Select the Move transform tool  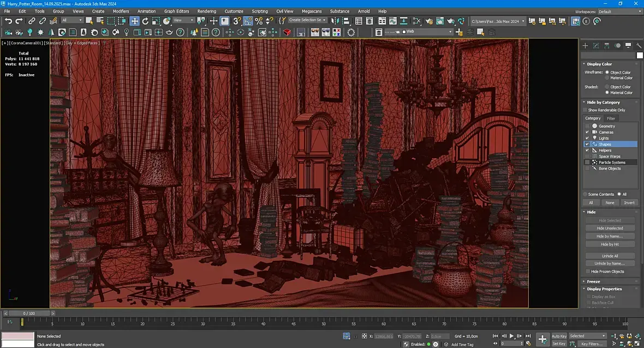[x=134, y=21]
